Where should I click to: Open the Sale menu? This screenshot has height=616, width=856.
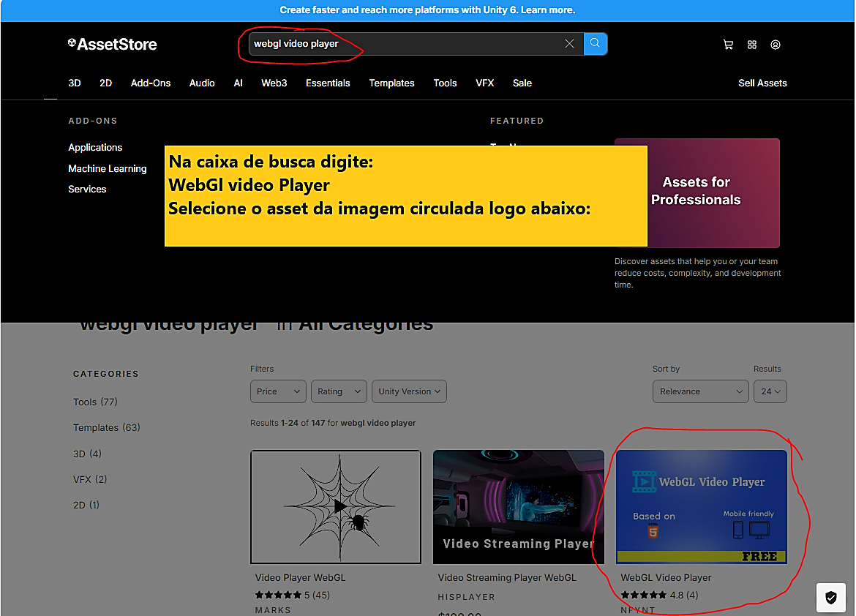pos(522,83)
